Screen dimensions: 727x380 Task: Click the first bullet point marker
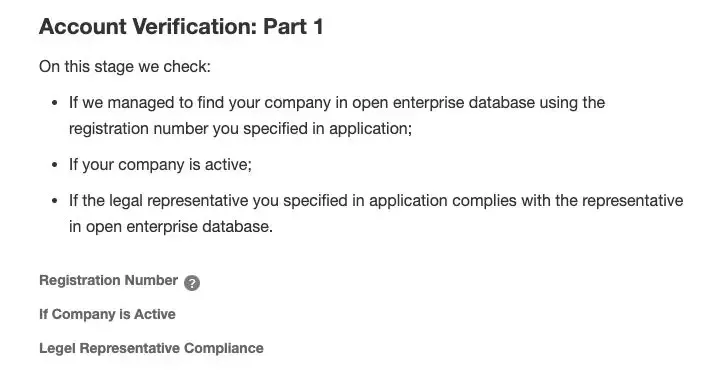point(55,103)
